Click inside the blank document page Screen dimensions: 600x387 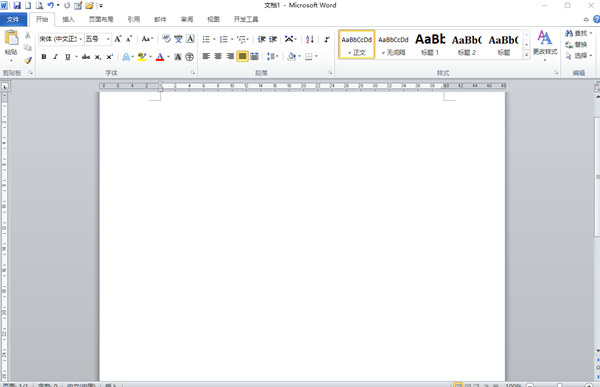pos(302,237)
